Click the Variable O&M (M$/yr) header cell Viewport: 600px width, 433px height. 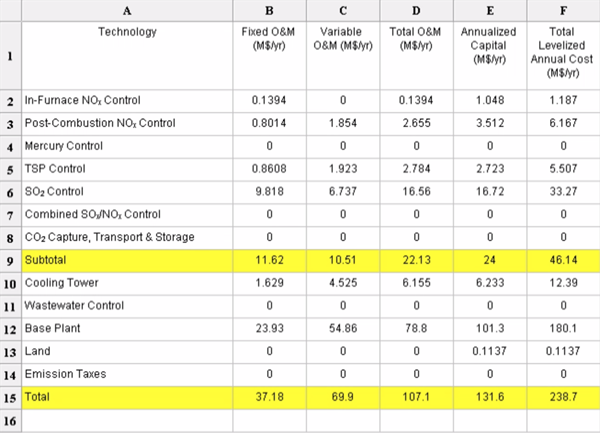pos(343,56)
